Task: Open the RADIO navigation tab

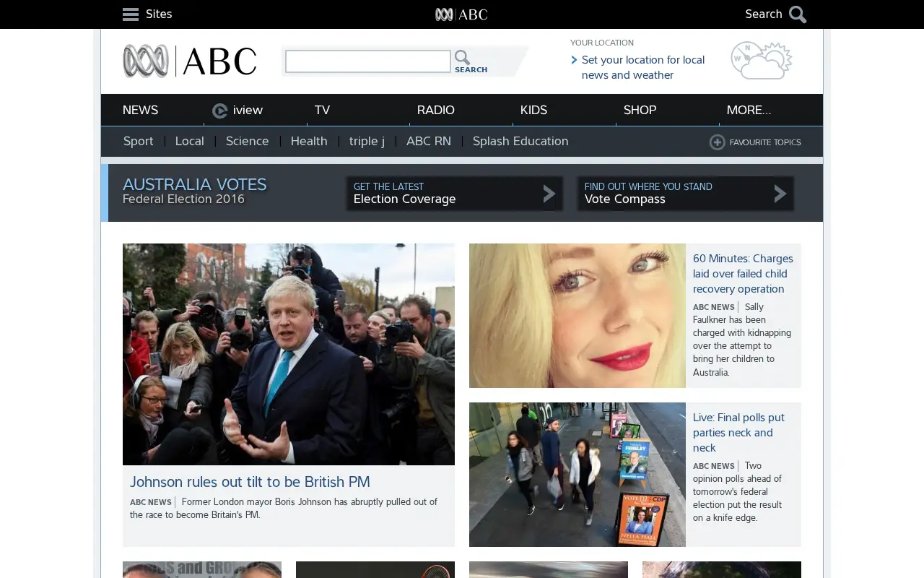Action: [436, 110]
